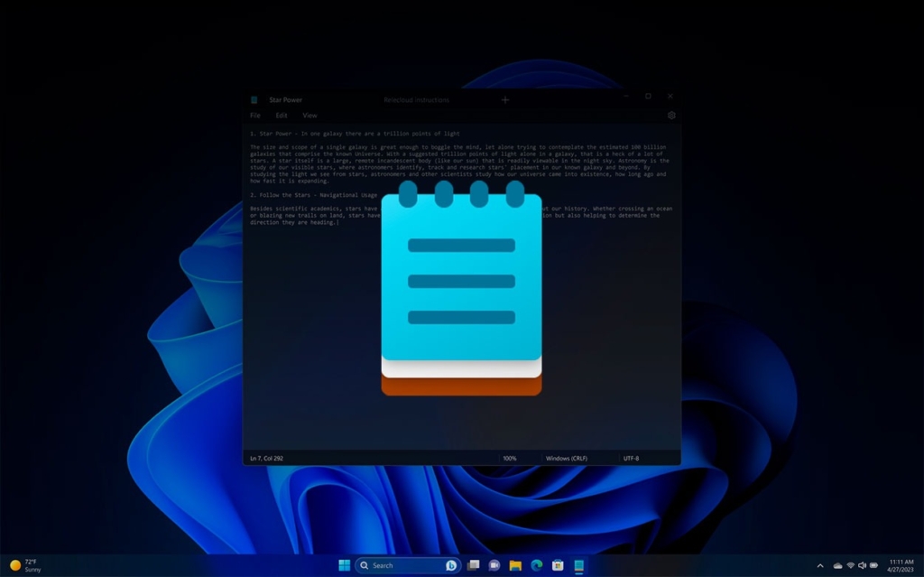Click the 100% zoom level in status bar
Image resolution: width=924 pixels, height=577 pixels.
point(510,459)
